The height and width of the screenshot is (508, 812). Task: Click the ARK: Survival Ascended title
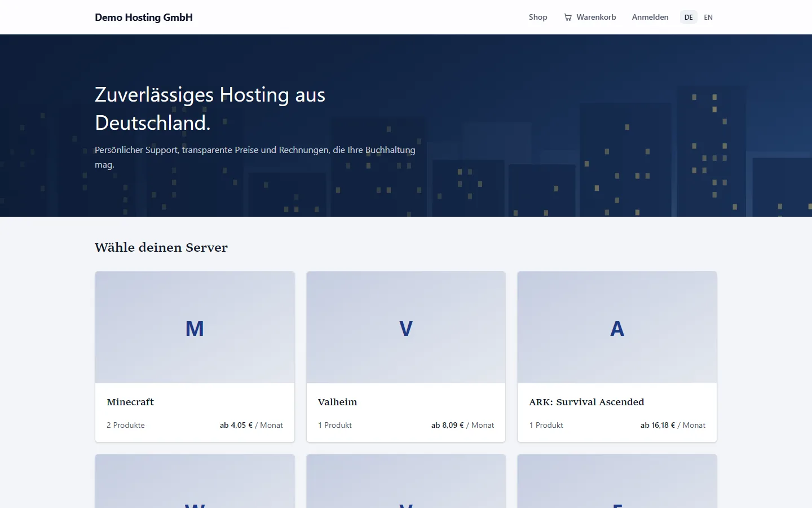coord(586,402)
